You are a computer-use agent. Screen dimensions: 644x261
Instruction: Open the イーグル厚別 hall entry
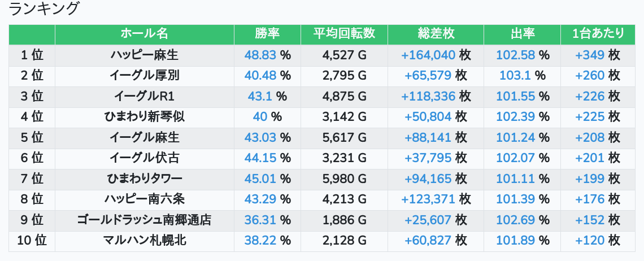click(144, 76)
